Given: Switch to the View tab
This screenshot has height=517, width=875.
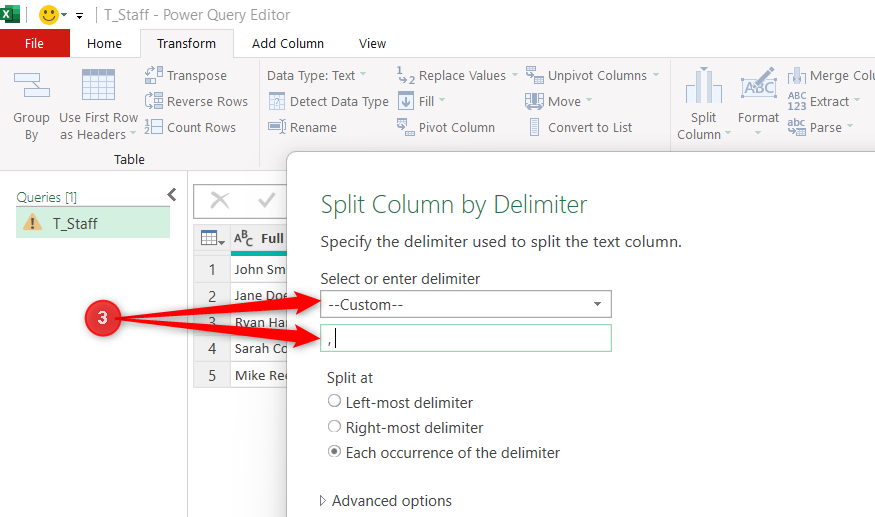Looking at the screenshot, I should 372,43.
